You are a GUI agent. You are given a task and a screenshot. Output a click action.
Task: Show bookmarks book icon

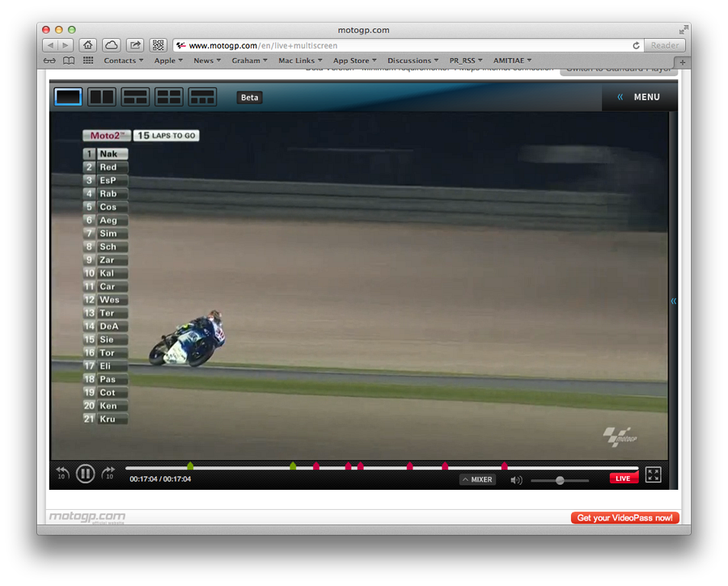(x=69, y=61)
